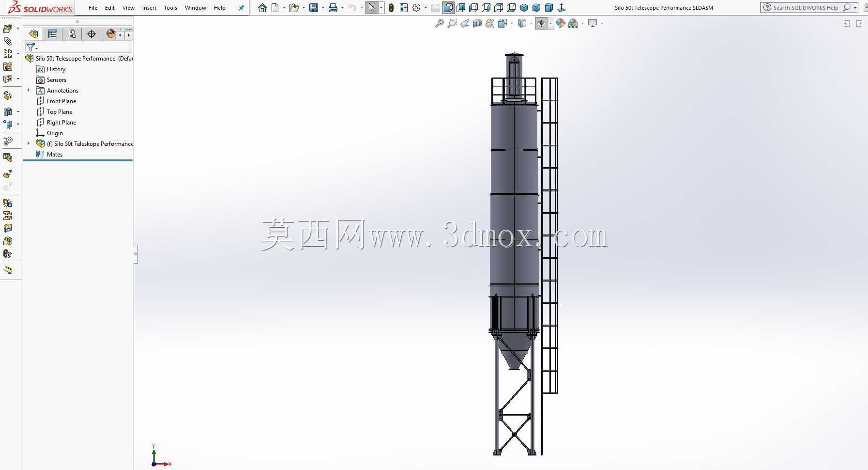Click the Zoom to Area icon
Screen dimensions: 868x470
[452, 23]
